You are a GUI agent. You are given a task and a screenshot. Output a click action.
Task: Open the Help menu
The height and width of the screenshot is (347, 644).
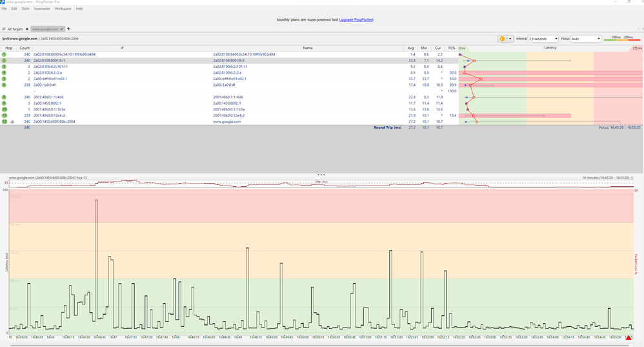[79, 8]
